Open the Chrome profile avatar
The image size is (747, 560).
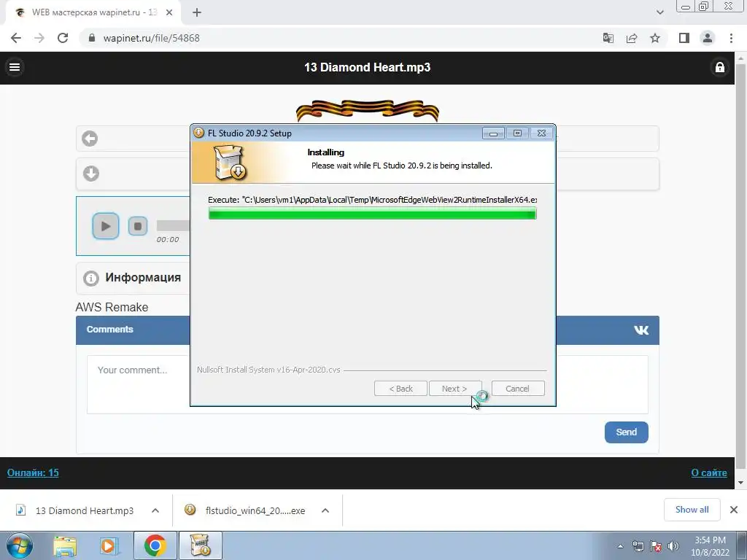point(708,38)
